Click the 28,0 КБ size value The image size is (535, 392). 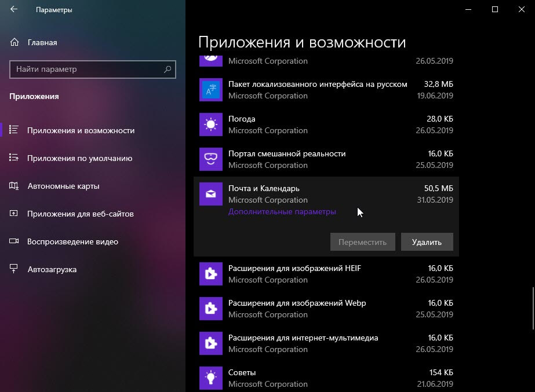click(440, 119)
